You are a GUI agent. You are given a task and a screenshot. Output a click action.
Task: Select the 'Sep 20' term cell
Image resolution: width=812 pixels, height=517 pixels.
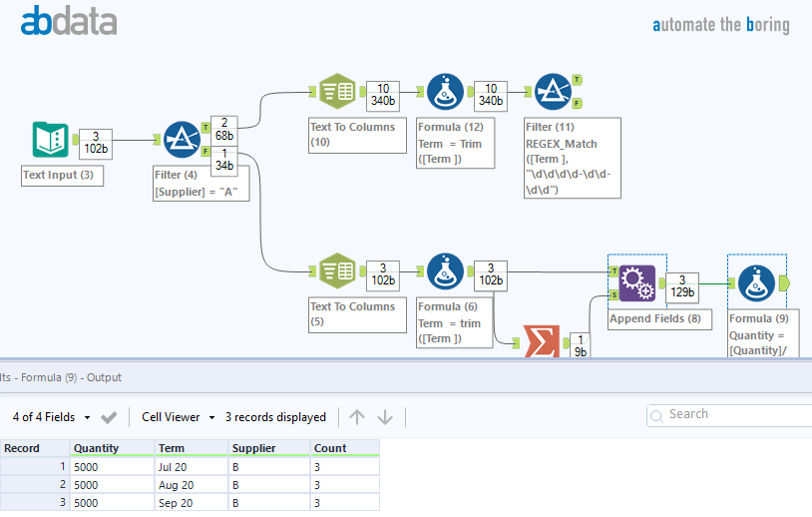[x=192, y=502]
